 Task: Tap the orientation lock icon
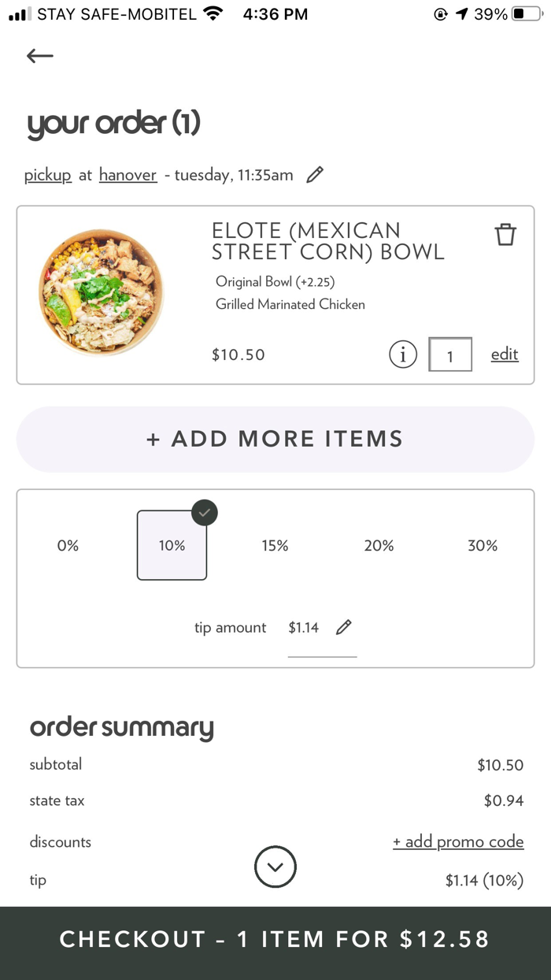[x=441, y=13]
